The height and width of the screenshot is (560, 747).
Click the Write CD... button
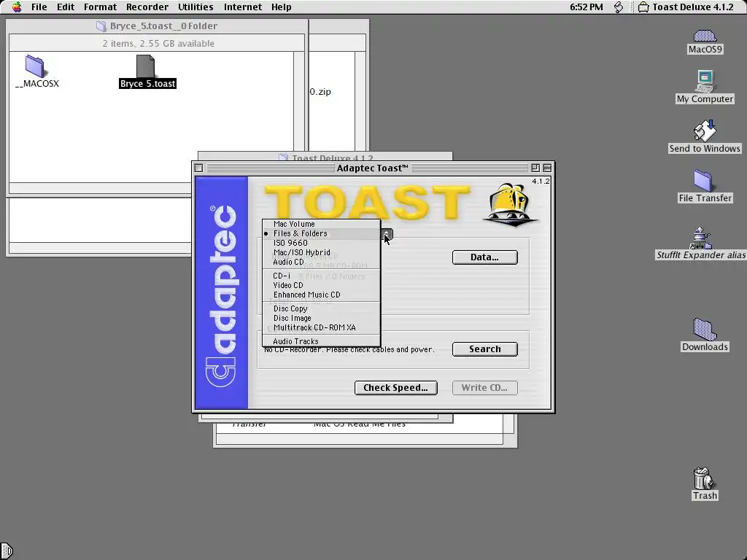click(x=484, y=388)
